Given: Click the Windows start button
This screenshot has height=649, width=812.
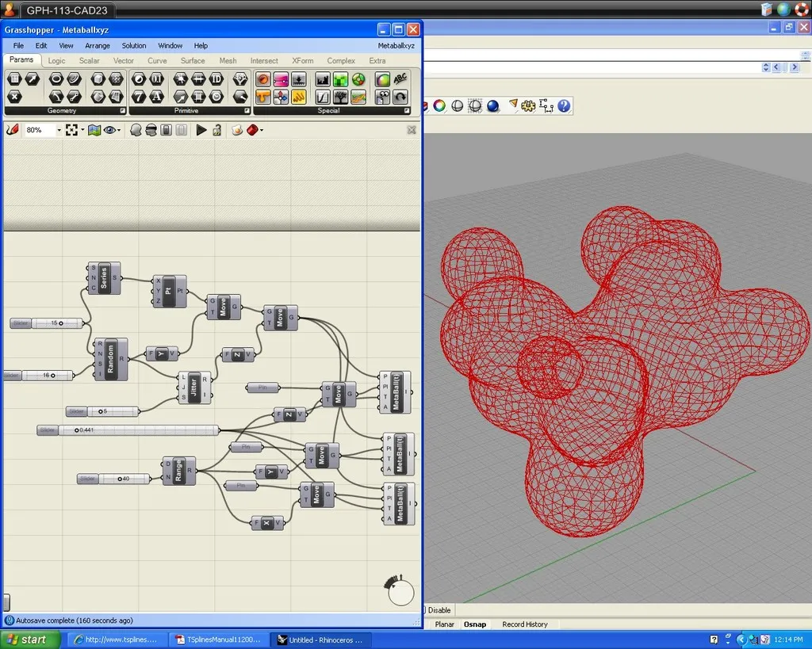Looking at the screenshot, I should point(29,639).
